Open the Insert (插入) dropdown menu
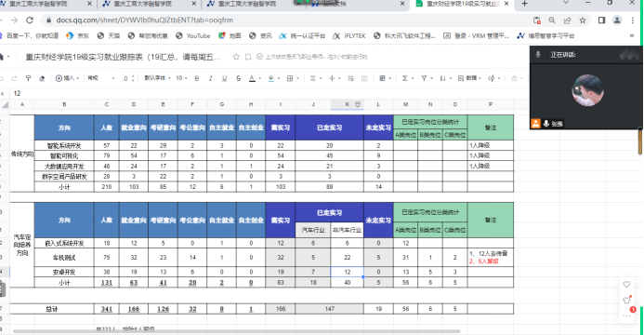Viewport: 644px width, 335px height. click(x=67, y=78)
